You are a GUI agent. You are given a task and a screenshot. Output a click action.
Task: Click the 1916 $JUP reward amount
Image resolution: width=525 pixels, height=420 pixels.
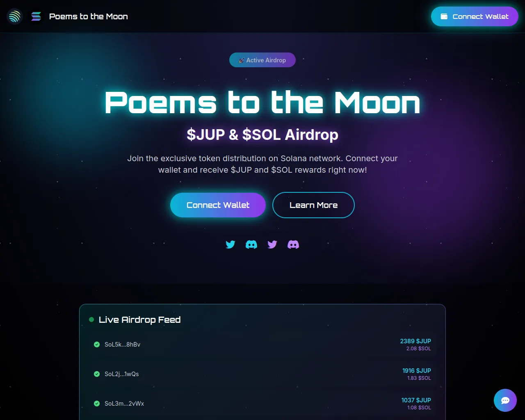pyautogui.click(x=416, y=370)
